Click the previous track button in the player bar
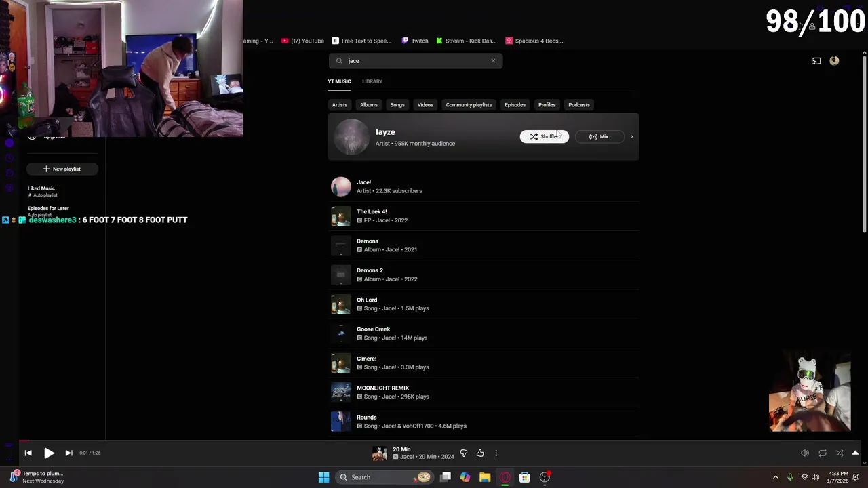868x488 pixels. (x=28, y=453)
